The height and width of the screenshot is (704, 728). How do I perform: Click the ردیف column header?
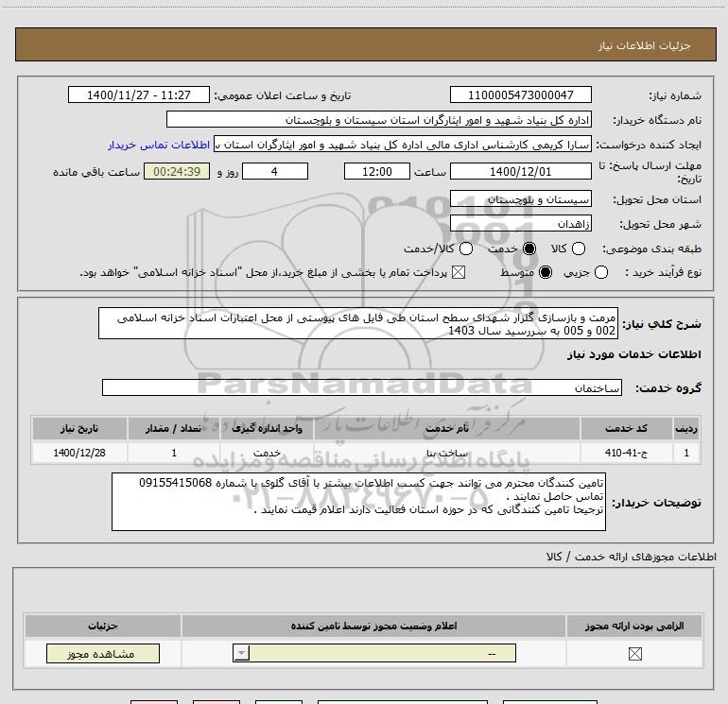pyautogui.click(x=686, y=428)
